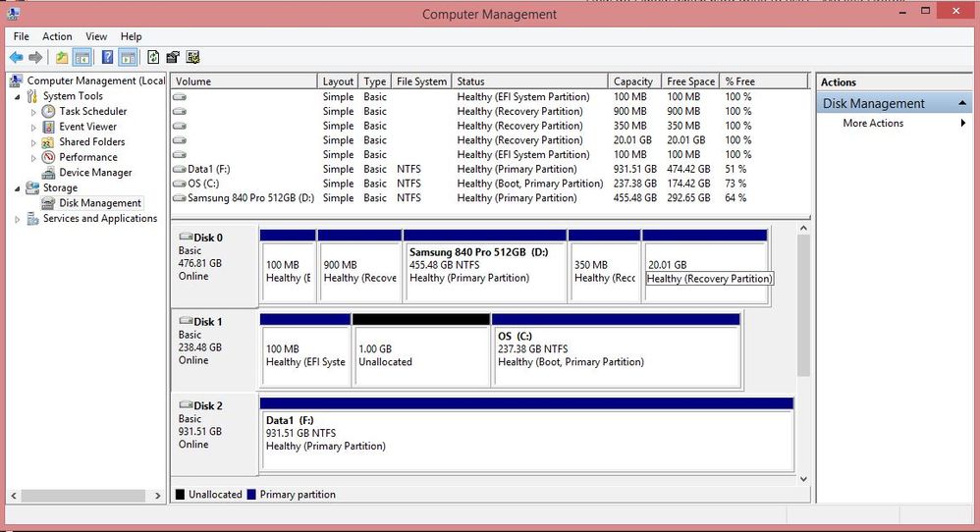Expand the Event Viewer node

pos(33,128)
